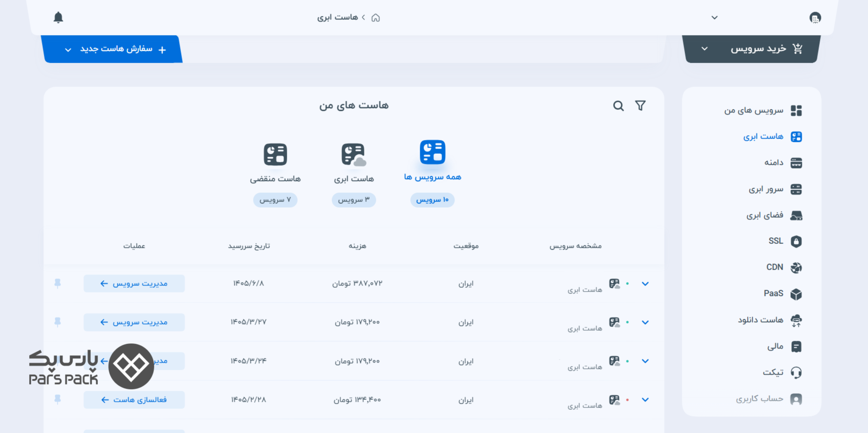Viewport: 868px width, 433px height.
Task: Click the cloud host icon in ۱۴۰۵/۳/۲۴ row
Action: [x=614, y=361]
